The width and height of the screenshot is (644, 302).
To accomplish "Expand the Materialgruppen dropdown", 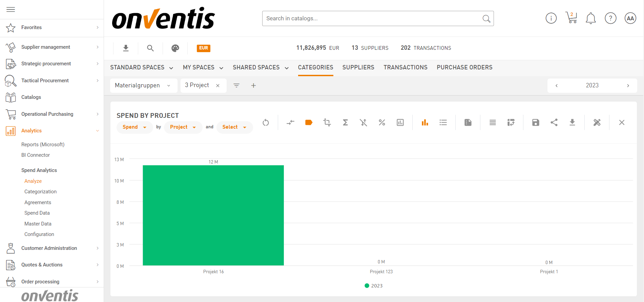I will point(143,86).
